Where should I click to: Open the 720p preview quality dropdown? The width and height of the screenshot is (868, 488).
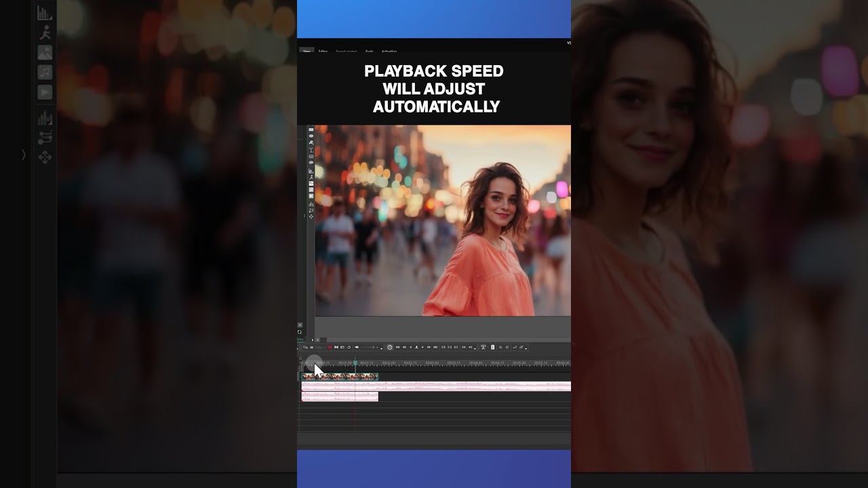pyautogui.click(x=320, y=347)
